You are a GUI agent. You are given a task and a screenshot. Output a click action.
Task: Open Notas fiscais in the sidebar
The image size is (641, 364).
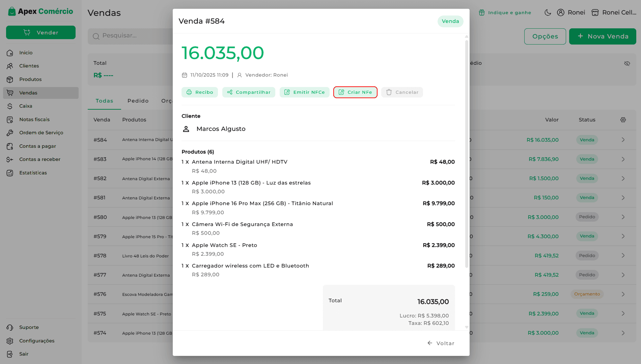click(x=41, y=119)
